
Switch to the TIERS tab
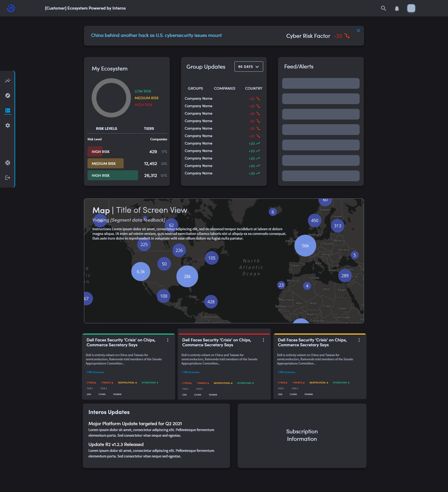[x=149, y=129]
